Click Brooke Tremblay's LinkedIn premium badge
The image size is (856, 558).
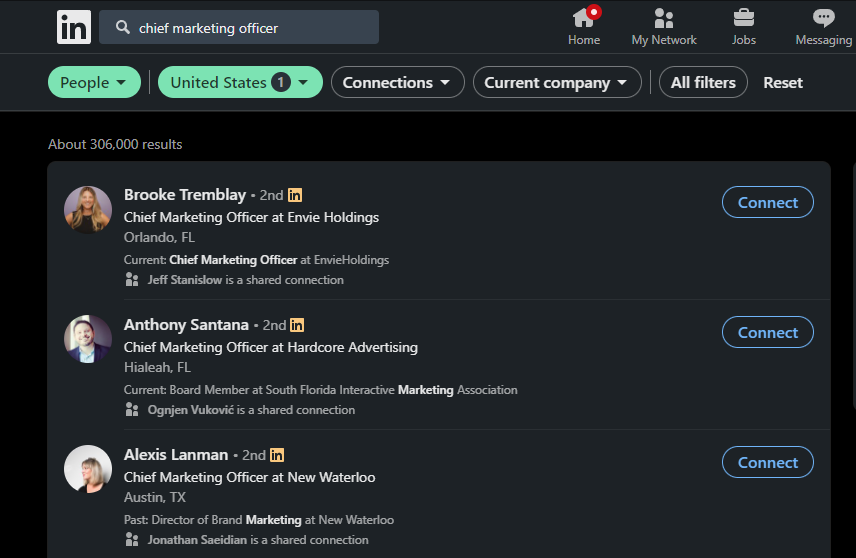tap(295, 195)
